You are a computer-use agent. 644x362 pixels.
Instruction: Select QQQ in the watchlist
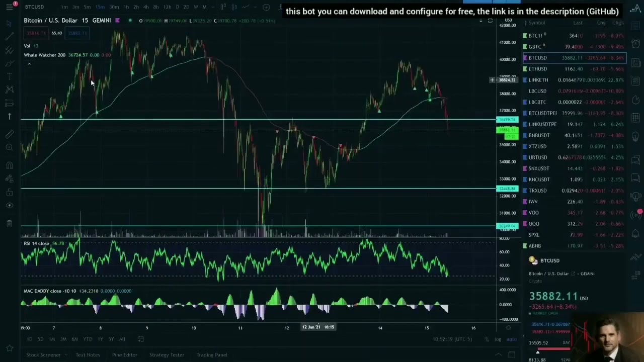point(574,224)
